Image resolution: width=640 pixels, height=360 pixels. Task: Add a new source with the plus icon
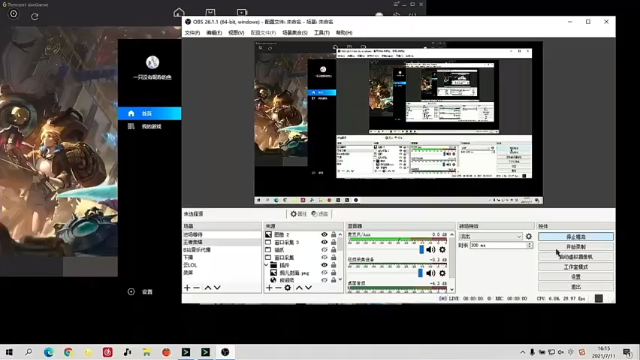[269, 288]
